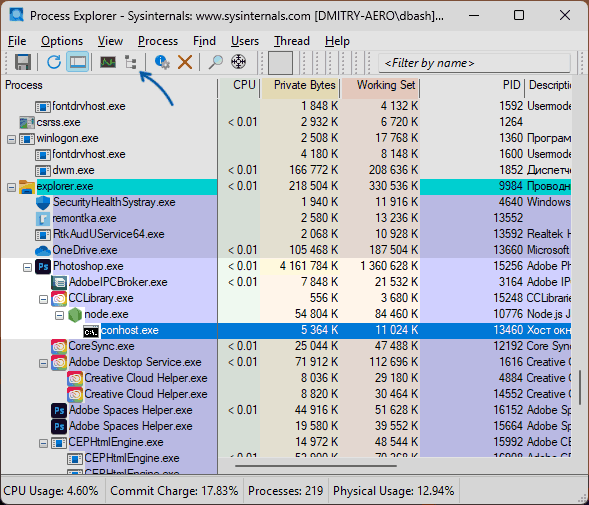Select the RtkAudUService64.exe process name
The width and height of the screenshot is (589, 505).
point(109,234)
